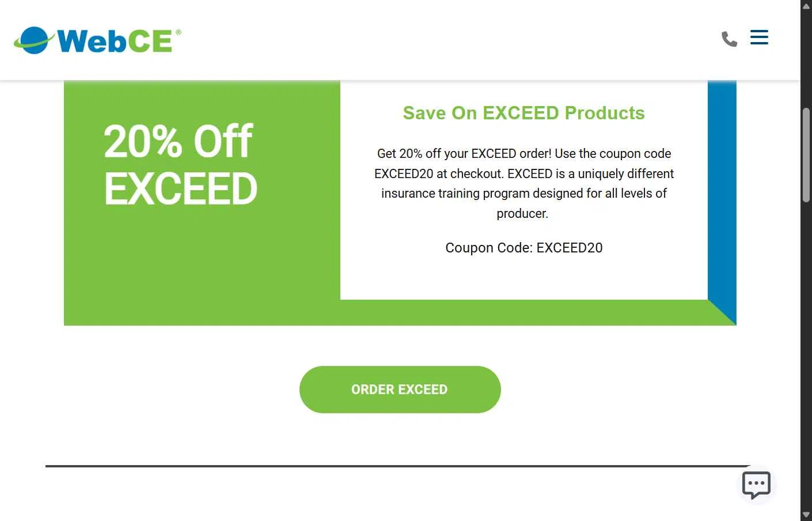Open the hamburger navigation menu
Screen dimensions: 812x521
759,37
